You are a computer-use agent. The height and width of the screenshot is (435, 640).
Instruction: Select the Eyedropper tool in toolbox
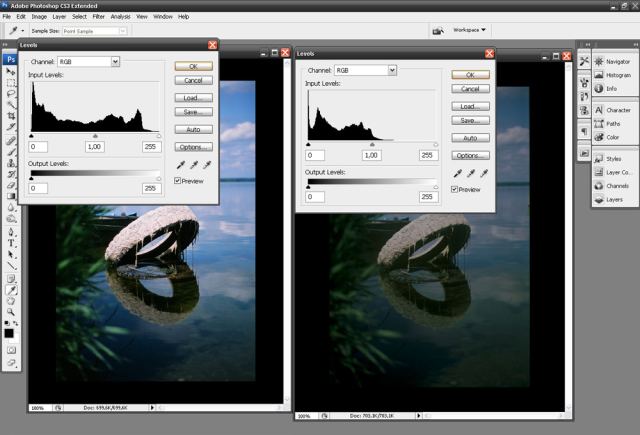click(x=11, y=290)
